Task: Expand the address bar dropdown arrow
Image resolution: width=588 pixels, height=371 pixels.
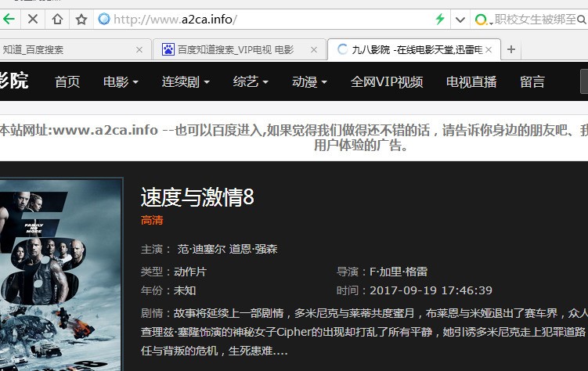Action: pos(460,19)
